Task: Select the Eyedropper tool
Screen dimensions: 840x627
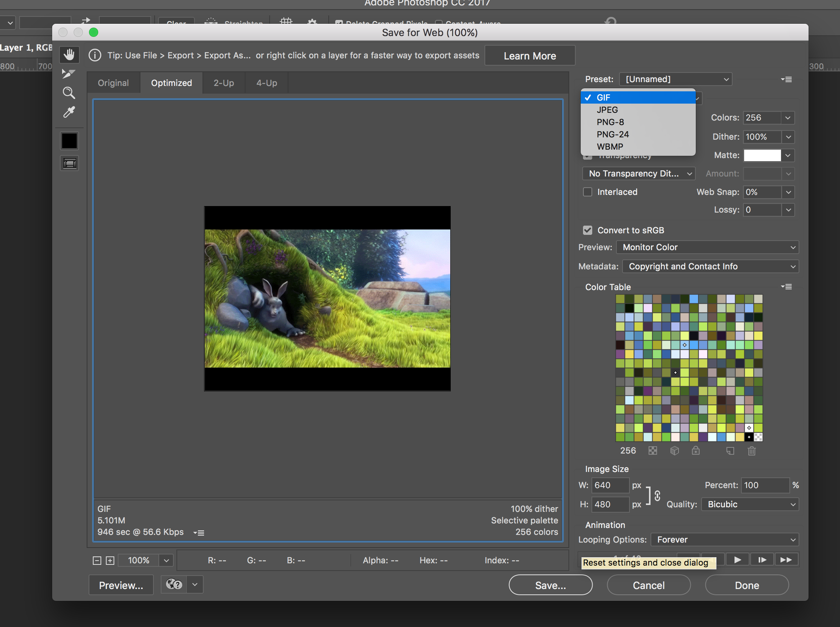Action: 69,112
